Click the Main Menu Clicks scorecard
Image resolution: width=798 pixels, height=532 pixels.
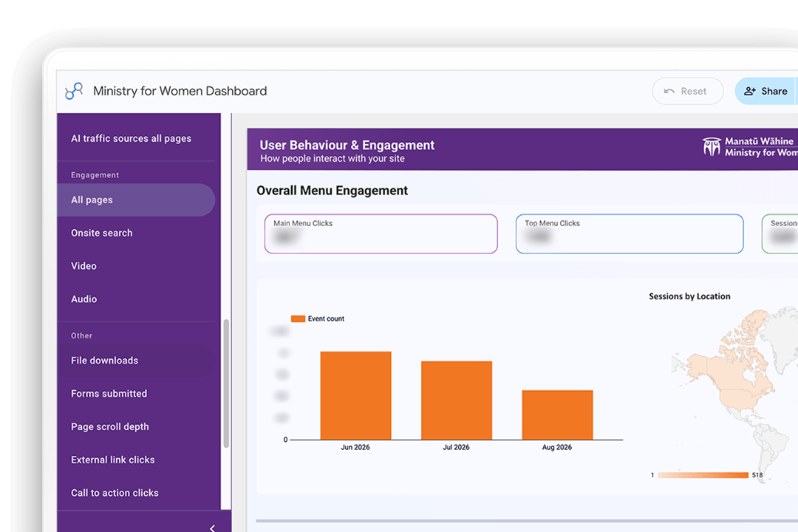[x=381, y=233]
